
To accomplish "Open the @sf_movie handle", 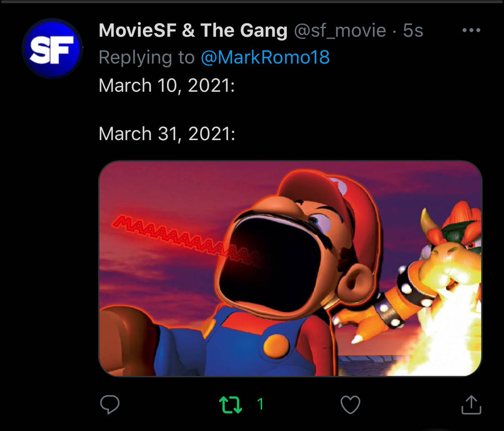I will click(340, 31).
